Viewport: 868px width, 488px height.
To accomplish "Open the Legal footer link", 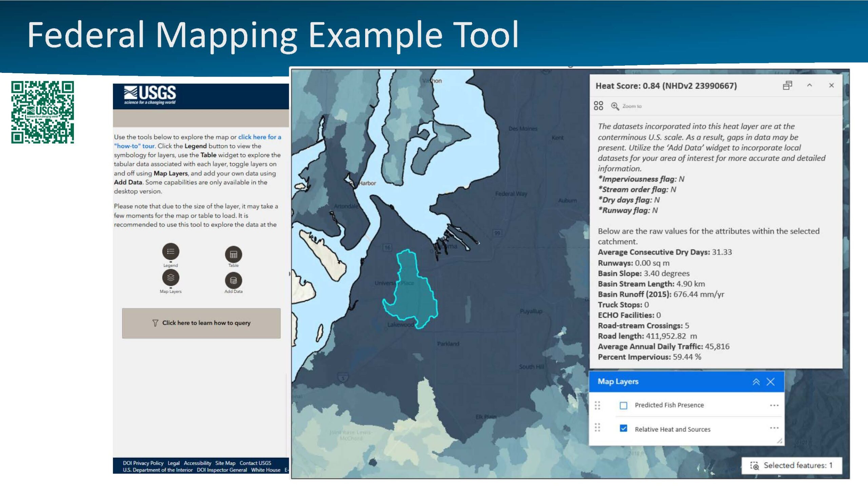I will click(x=174, y=463).
